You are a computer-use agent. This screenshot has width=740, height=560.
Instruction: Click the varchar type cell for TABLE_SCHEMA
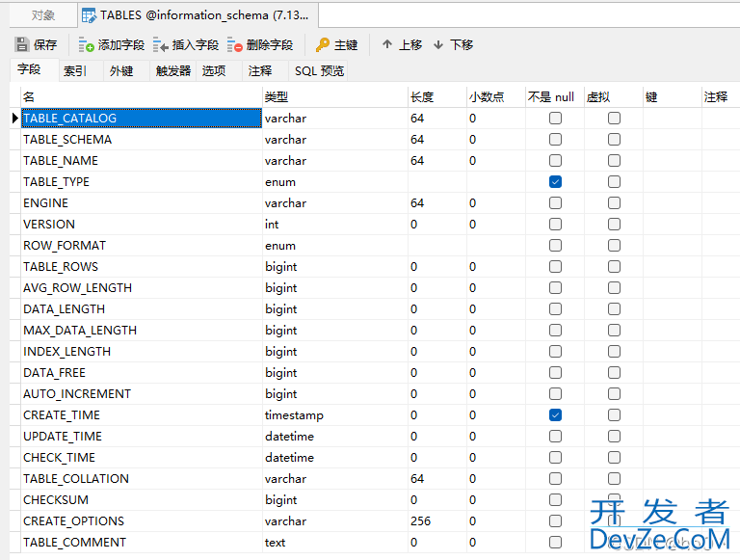tap(333, 139)
